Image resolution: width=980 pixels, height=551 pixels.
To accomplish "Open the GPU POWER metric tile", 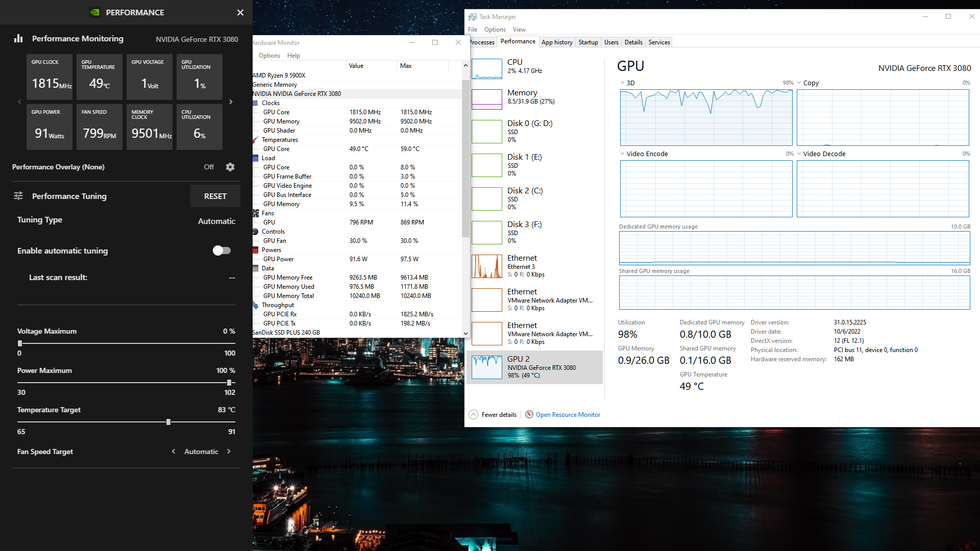I will tap(49, 127).
